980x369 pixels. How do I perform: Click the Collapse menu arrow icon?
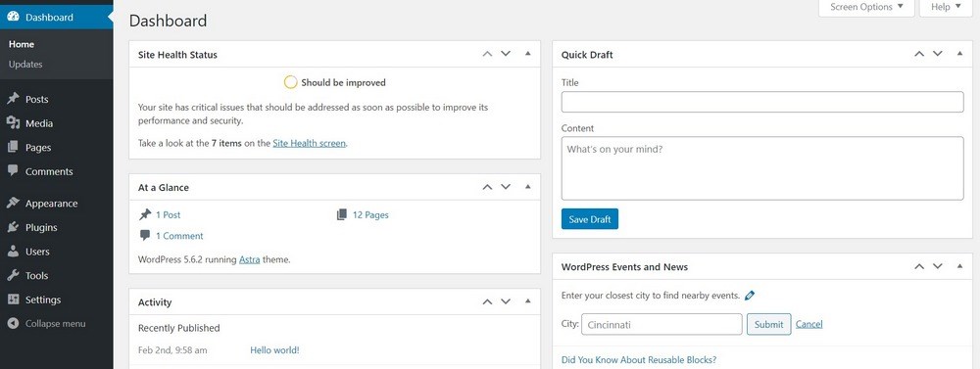click(13, 323)
